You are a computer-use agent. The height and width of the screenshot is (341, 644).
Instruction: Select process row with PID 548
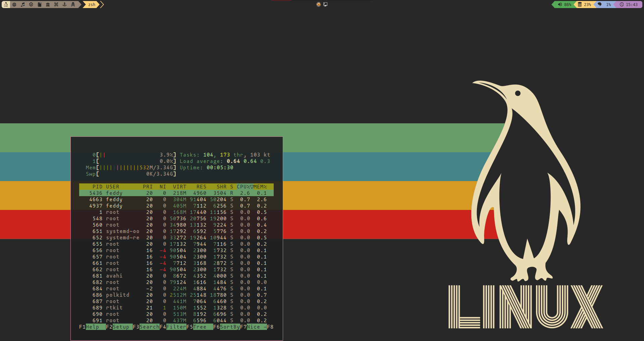click(176, 219)
